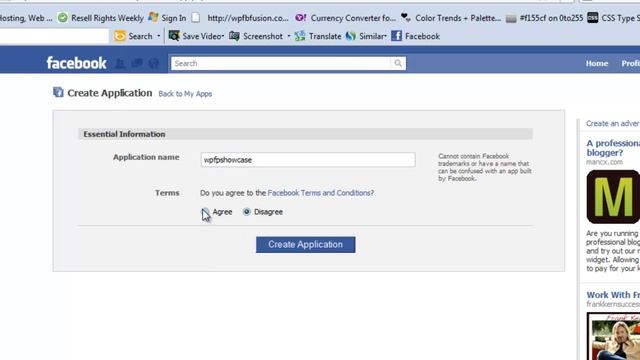This screenshot has width=640, height=360.
Task: Open Profile in Facebook header
Action: point(631,63)
